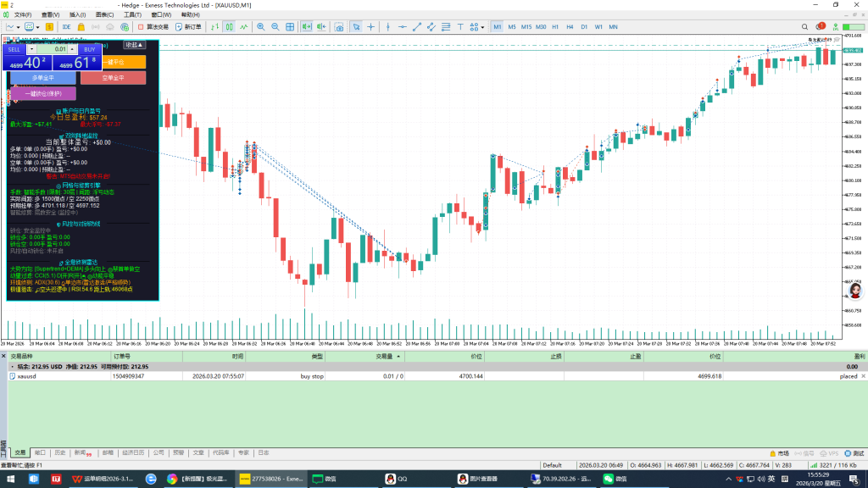Open the chart screenshot camera icon
This screenshot has width=868, height=488.
click(x=339, y=26)
